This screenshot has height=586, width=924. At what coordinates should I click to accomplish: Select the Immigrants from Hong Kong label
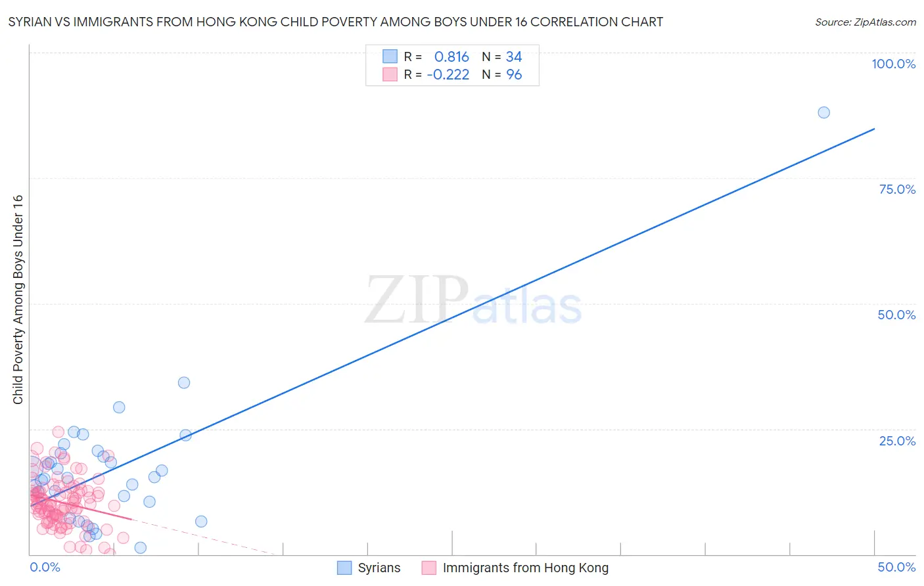coord(526,568)
